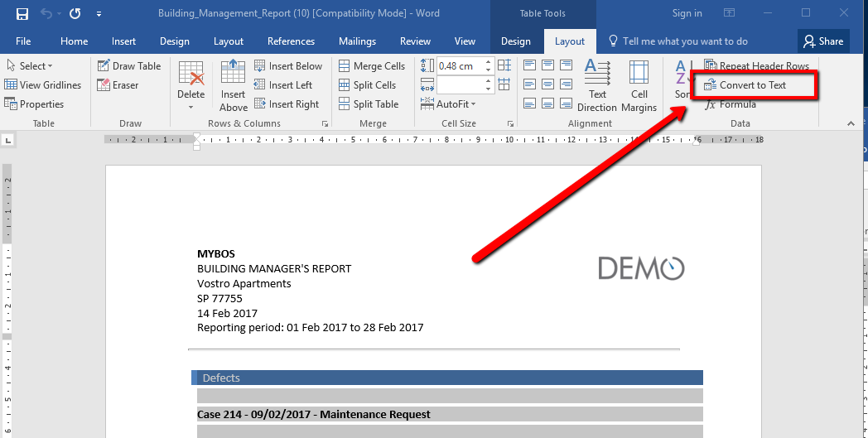This screenshot has height=438, width=868.
Task: Click Distribute Rows icon
Action: [x=504, y=65]
